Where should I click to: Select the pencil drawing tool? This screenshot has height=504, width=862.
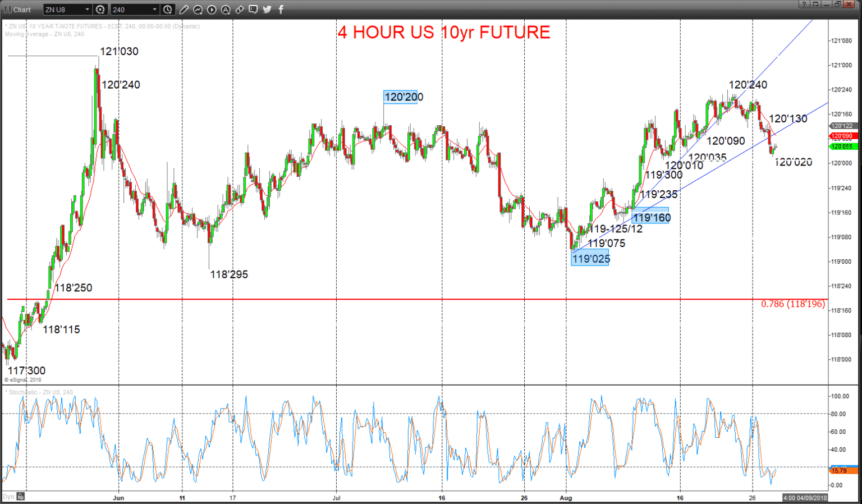point(184,10)
